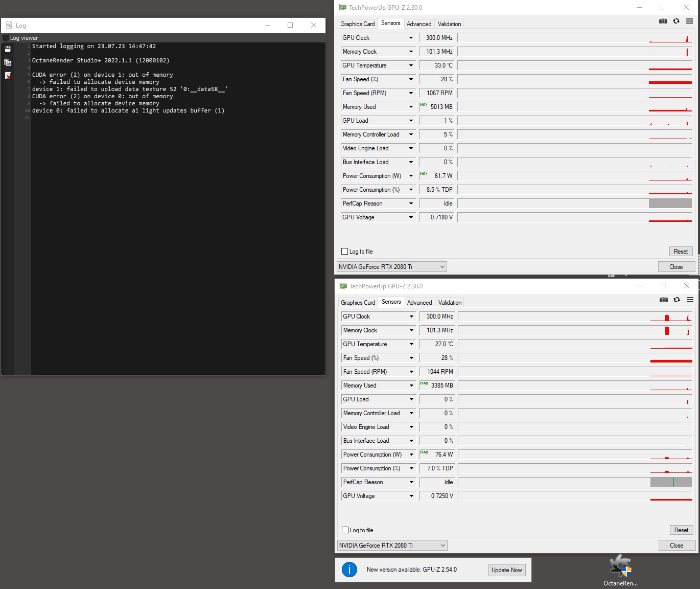Enable Log to file in lower GPU-Z window
The image size is (700, 589).
pos(345,530)
